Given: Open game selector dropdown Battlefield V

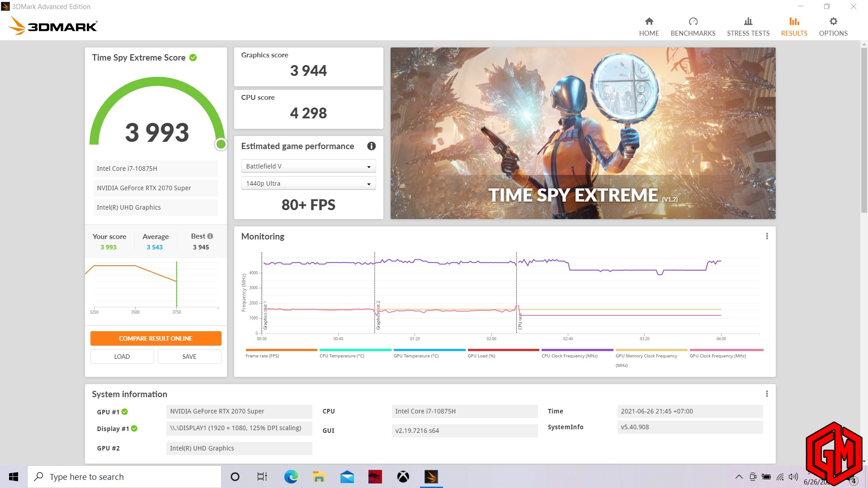Looking at the screenshot, I should 308,166.
